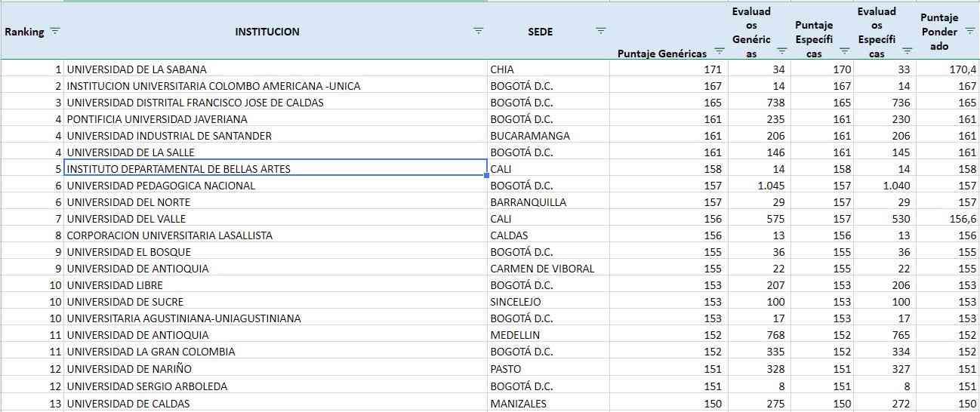
Task: Open filter for Evaluados Genéricas column
Action: (x=782, y=51)
